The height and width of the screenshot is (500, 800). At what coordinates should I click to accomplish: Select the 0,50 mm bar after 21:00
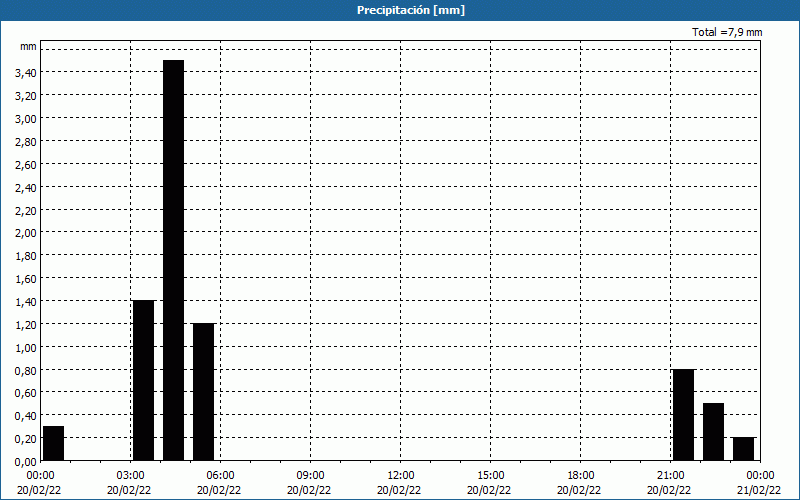[x=713, y=432]
